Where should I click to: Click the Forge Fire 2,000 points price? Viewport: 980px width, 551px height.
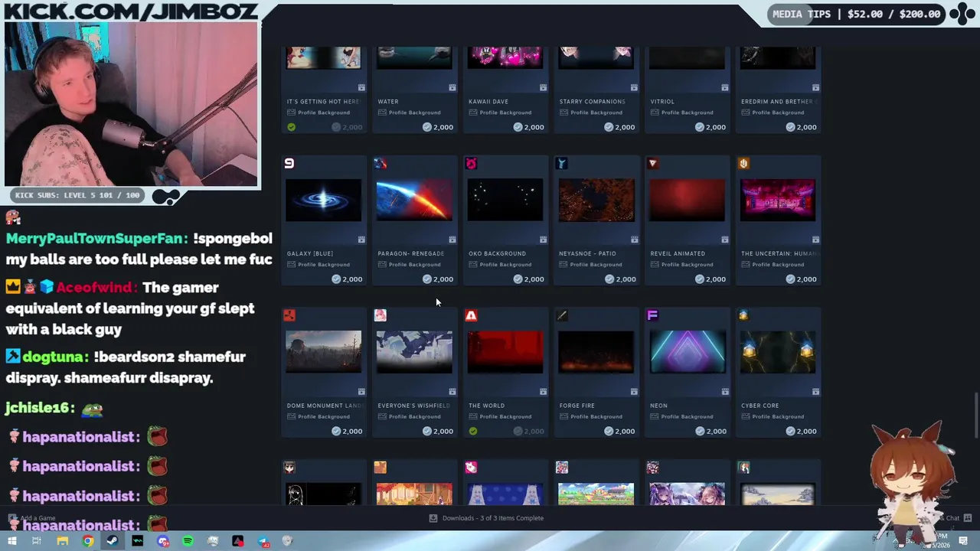620,432
